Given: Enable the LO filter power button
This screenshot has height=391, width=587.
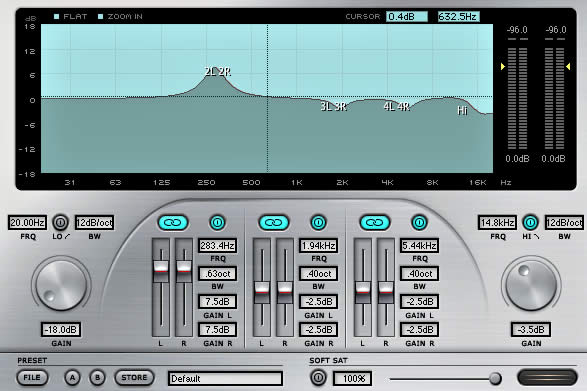Looking at the screenshot, I should pos(60,222).
